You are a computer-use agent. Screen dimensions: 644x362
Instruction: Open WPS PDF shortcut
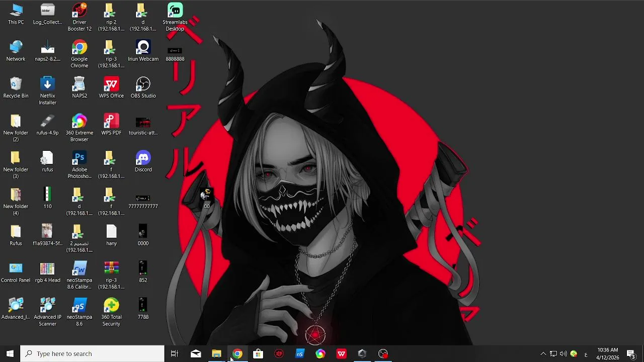click(111, 125)
